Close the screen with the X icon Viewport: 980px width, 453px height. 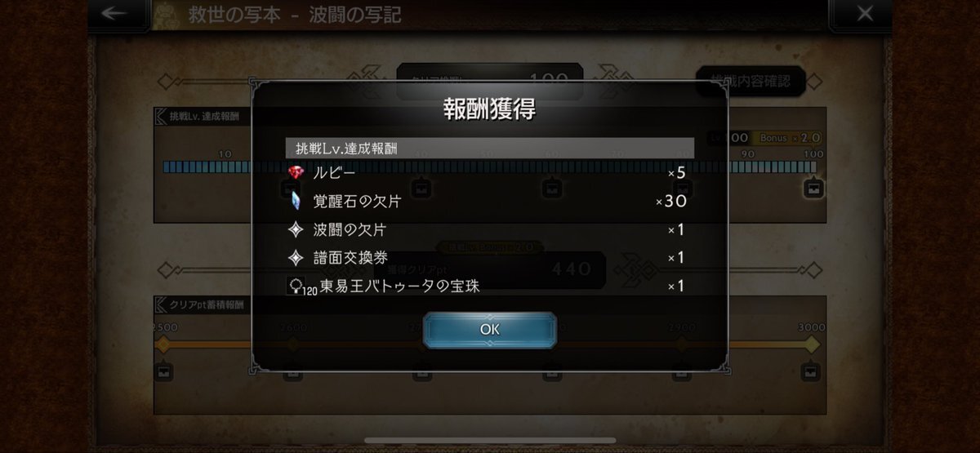[864, 13]
